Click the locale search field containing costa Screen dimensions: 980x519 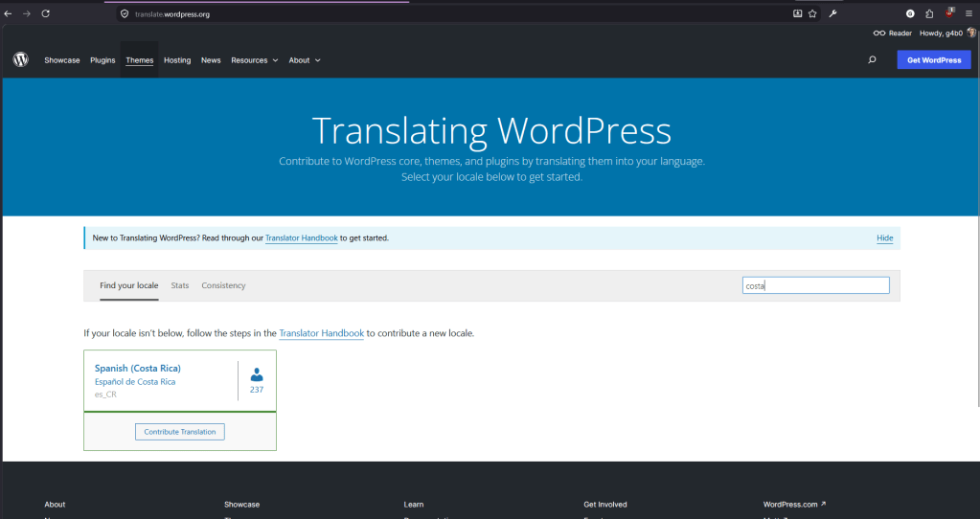815,285
